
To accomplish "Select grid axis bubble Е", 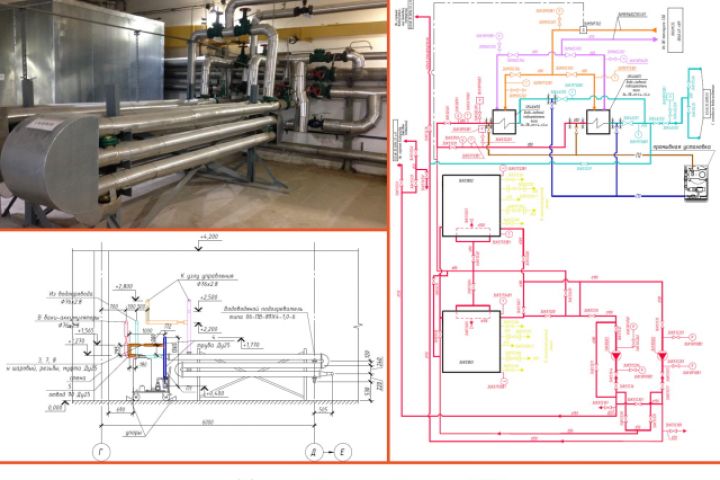I will [342, 452].
